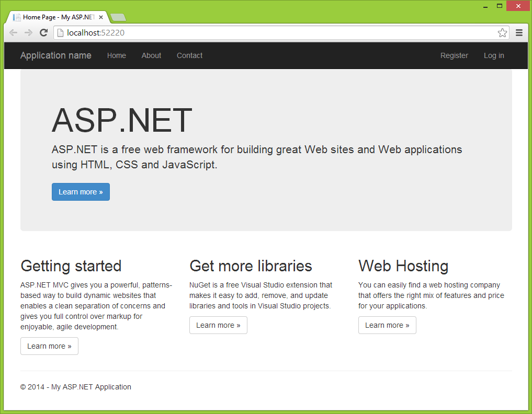Bookmark this page using the star icon
This screenshot has height=414, width=532.
point(502,32)
